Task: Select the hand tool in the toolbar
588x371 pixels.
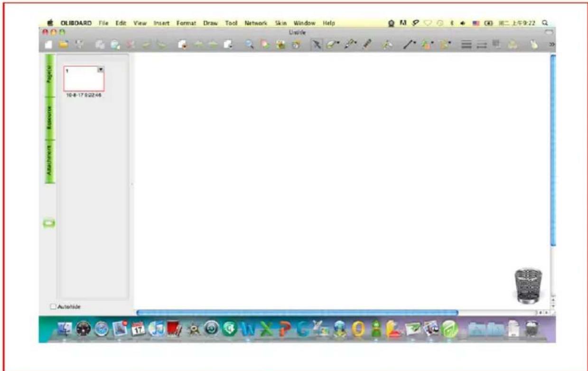Action: [x=533, y=44]
